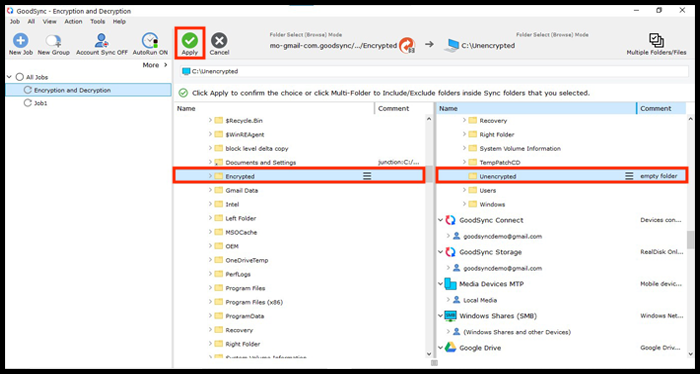Expand the $WinREAgent folder

point(210,134)
